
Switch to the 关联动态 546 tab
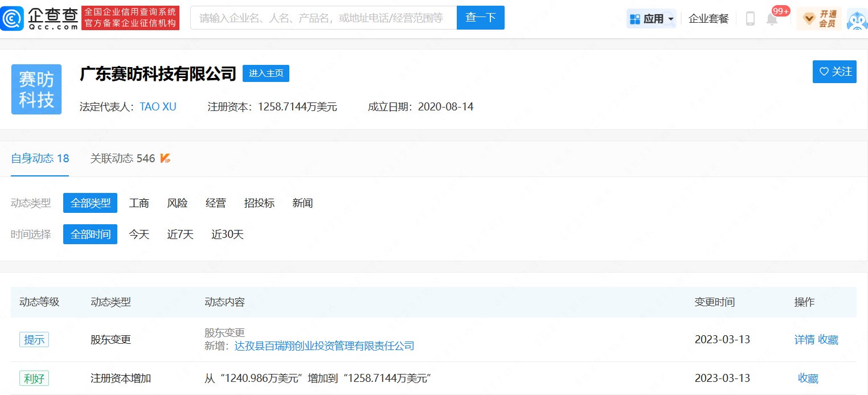122,159
